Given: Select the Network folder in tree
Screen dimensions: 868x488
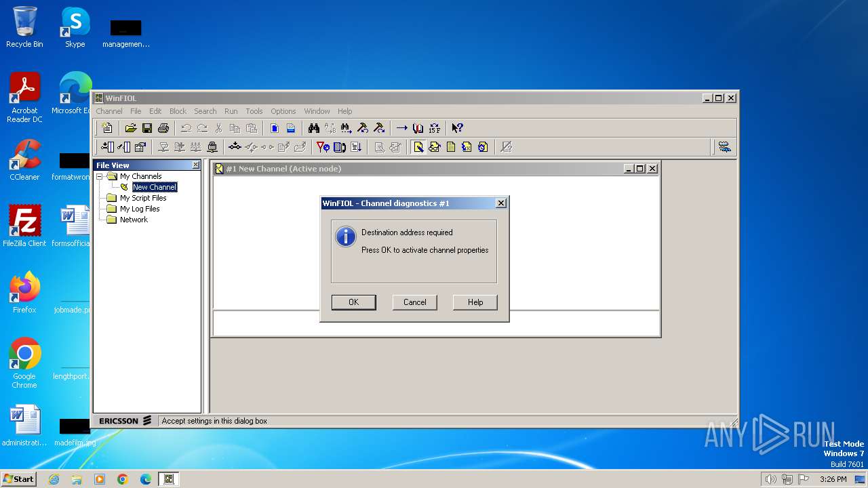Looking at the screenshot, I should (134, 220).
